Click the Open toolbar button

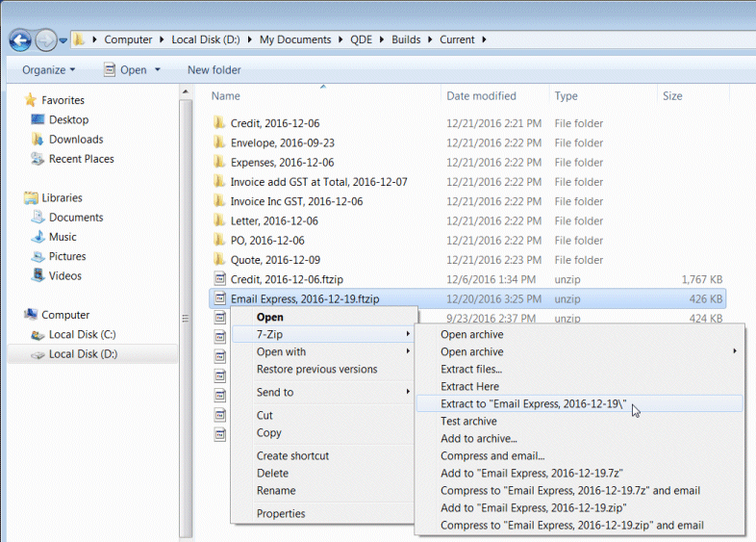pyautogui.click(x=125, y=70)
